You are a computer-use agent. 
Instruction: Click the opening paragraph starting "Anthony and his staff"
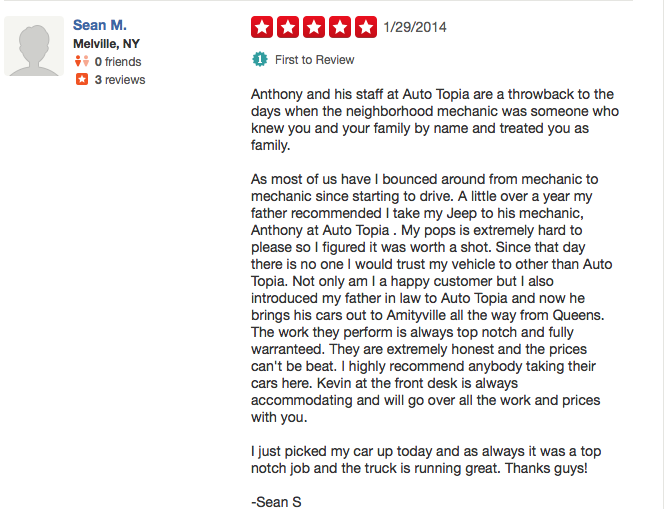pyautogui.click(x=432, y=120)
